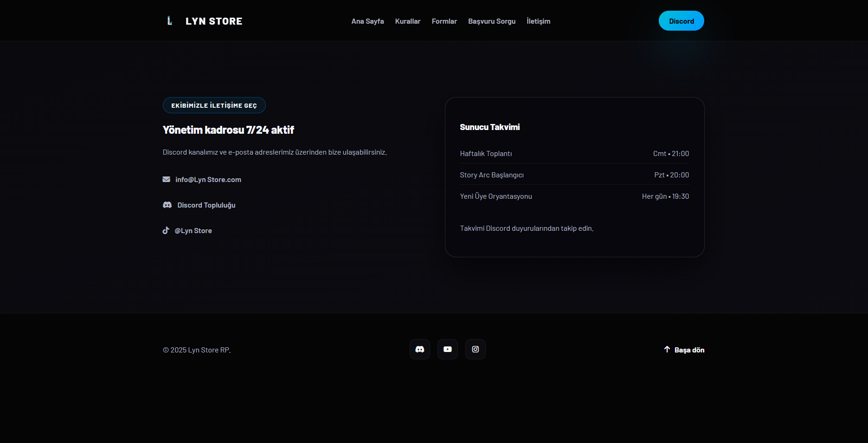
Task: Visit the @Lyn Store TikTok link
Action: coord(193,231)
